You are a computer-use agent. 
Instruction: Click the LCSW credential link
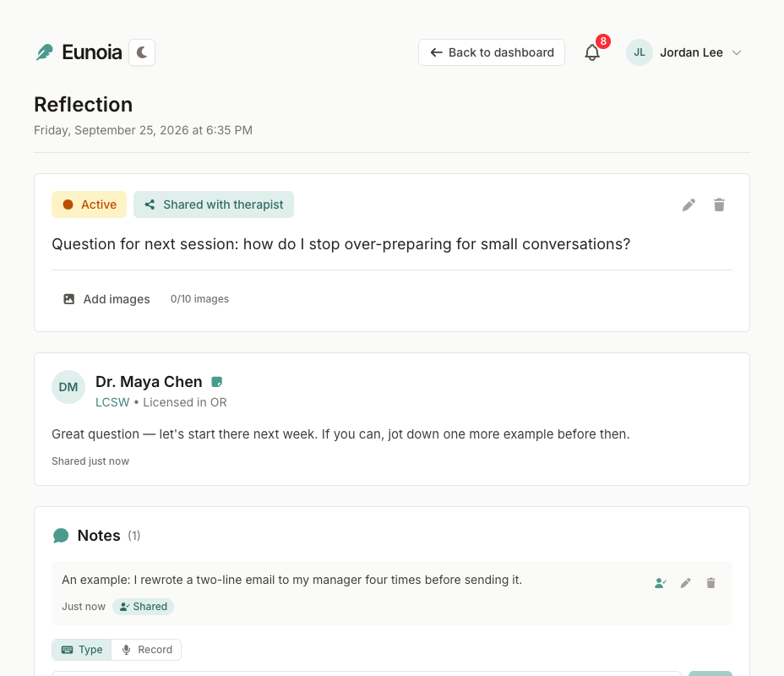[x=112, y=402]
